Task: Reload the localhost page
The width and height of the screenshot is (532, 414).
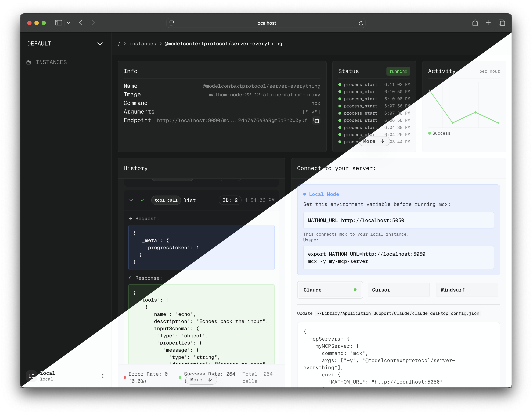Action: [x=361, y=23]
